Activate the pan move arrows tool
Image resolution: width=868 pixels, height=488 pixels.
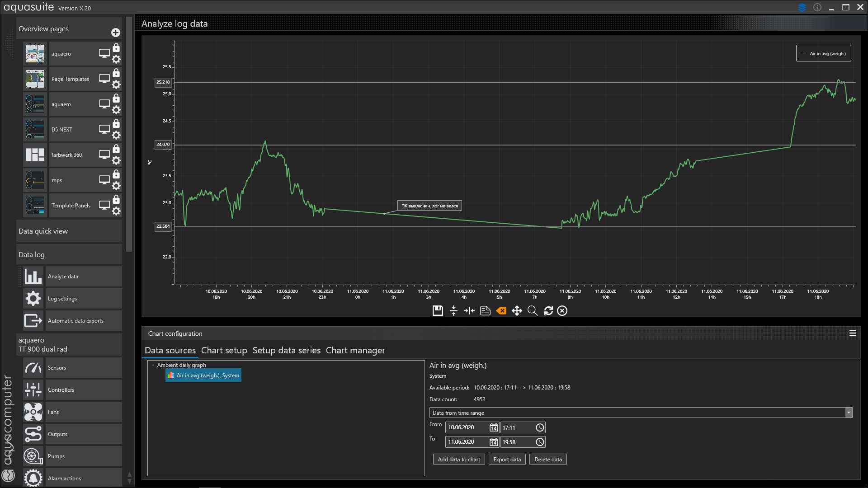pos(517,311)
